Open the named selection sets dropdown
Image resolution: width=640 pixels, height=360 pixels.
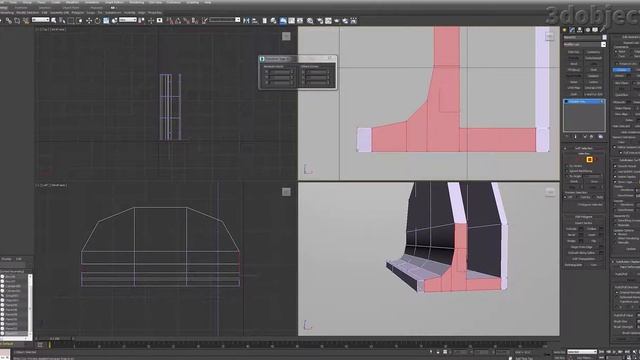click(224, 20)
